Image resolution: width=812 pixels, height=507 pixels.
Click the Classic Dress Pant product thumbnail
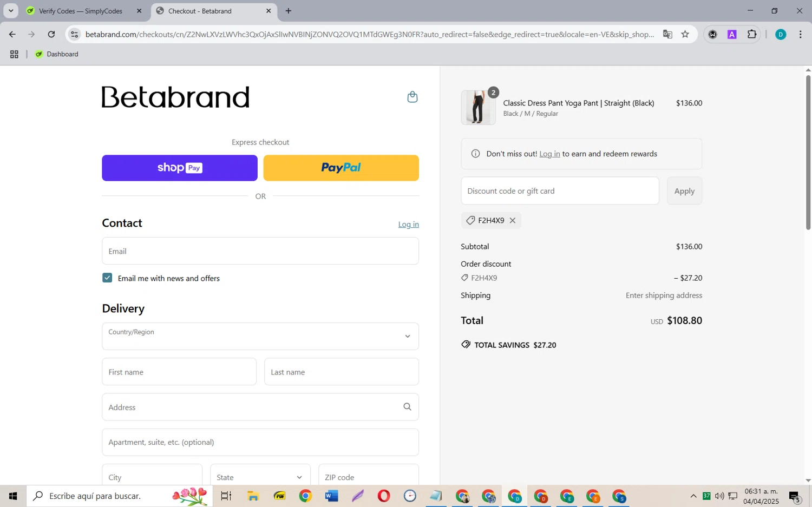(x=478, y=107)
